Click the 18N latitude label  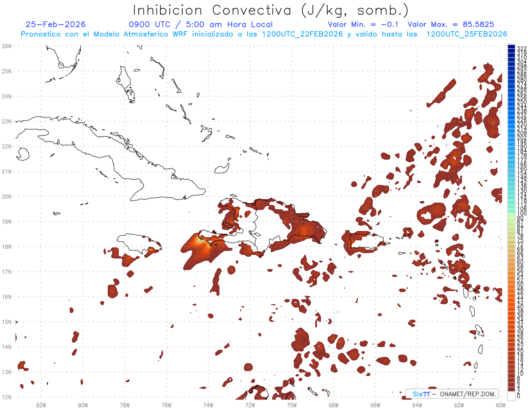coord(6,247)
